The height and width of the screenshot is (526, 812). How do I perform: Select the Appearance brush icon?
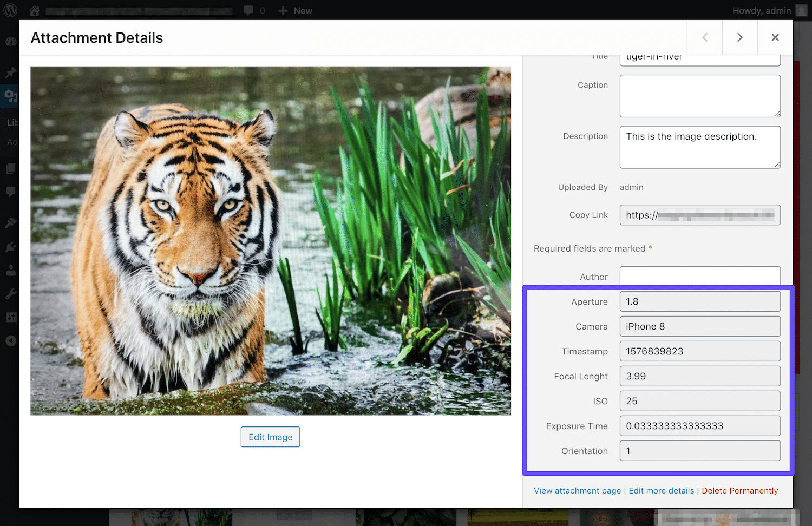point(10,222)
